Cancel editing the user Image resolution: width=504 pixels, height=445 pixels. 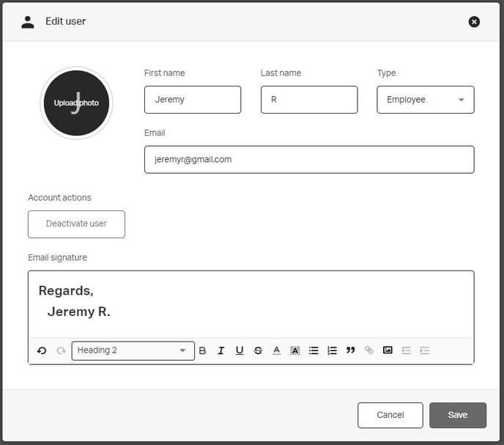(x=390, y=415)
